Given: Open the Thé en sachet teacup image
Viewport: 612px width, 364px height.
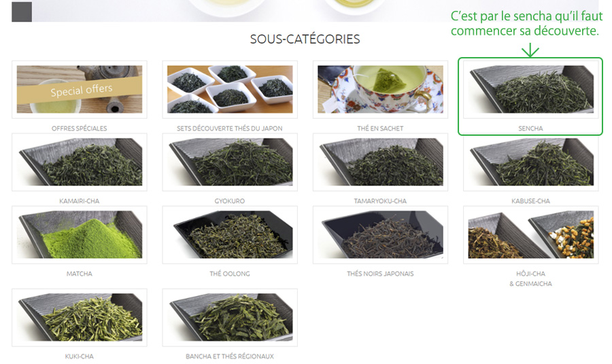Looking at the screenshot, I should (x=380, y=89).
